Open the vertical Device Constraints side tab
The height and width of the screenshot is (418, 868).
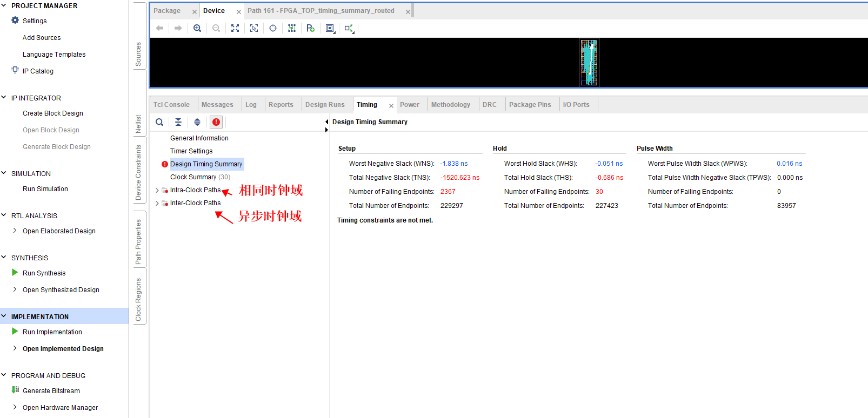[139, 172]
